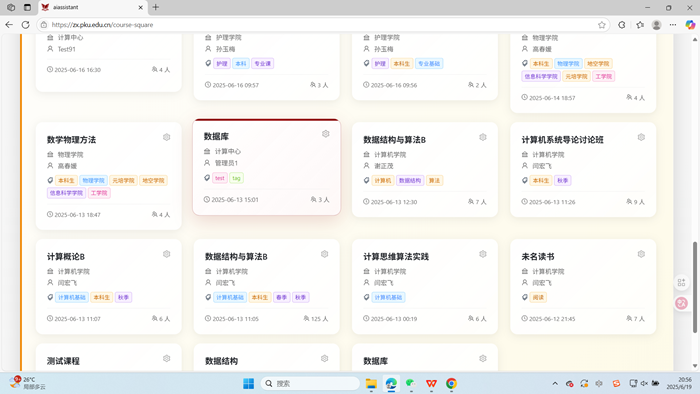Click the pink round floating assistant icon
Screen dimensions: 700x394
(681, 303)
